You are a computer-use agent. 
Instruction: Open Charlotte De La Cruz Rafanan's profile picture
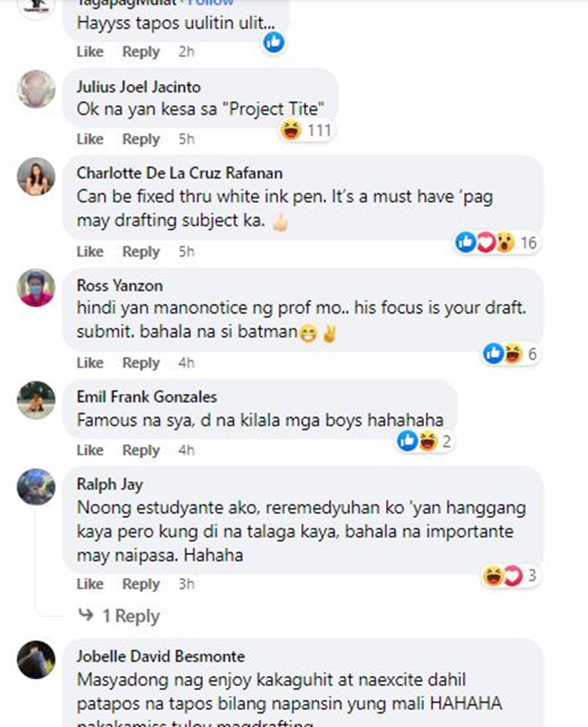[x=36, y=176]
